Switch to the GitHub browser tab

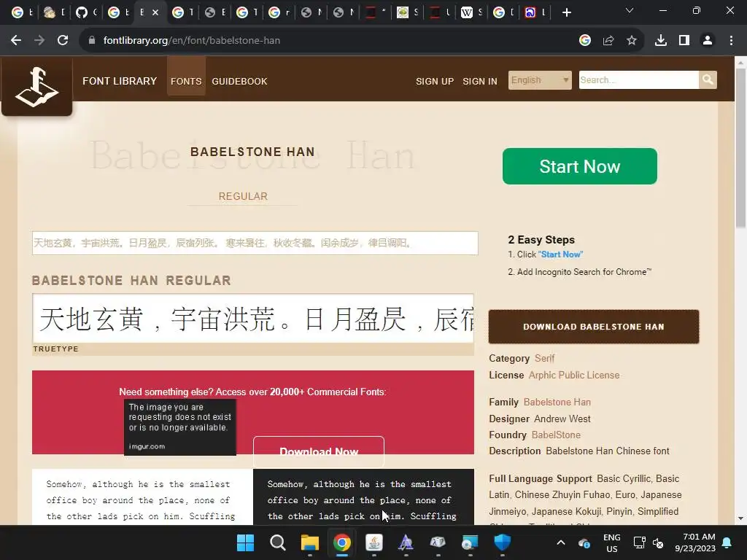86,12
